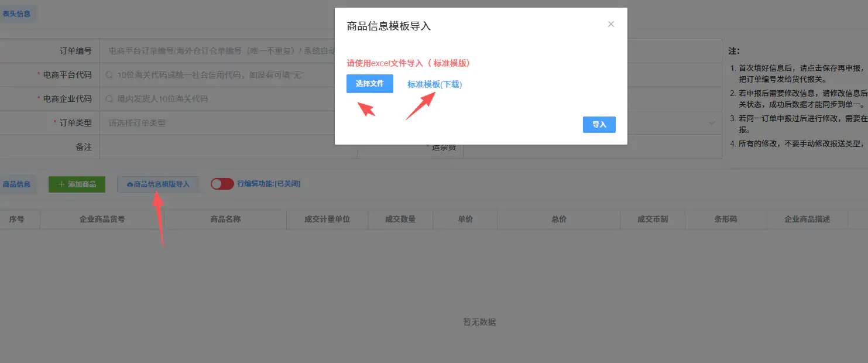The height and width of the screenshot is (363, 868).
Task: Close the 商品信息模板导入 dialog with the X
Action: click(610, 24)
